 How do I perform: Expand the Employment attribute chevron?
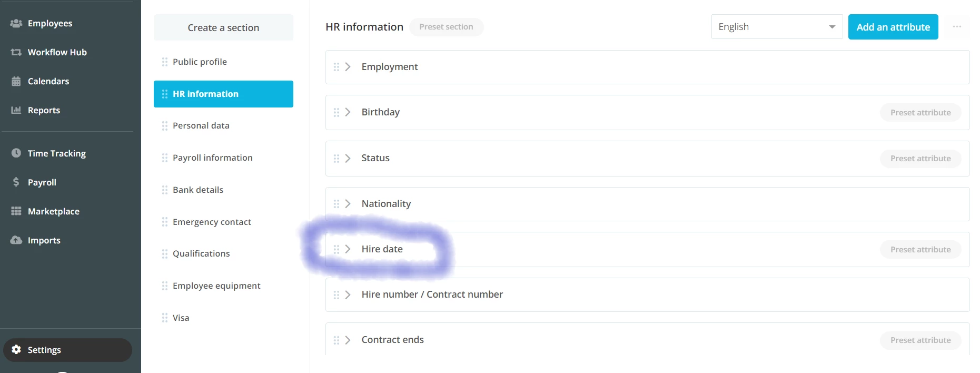(x=348, y=67)
